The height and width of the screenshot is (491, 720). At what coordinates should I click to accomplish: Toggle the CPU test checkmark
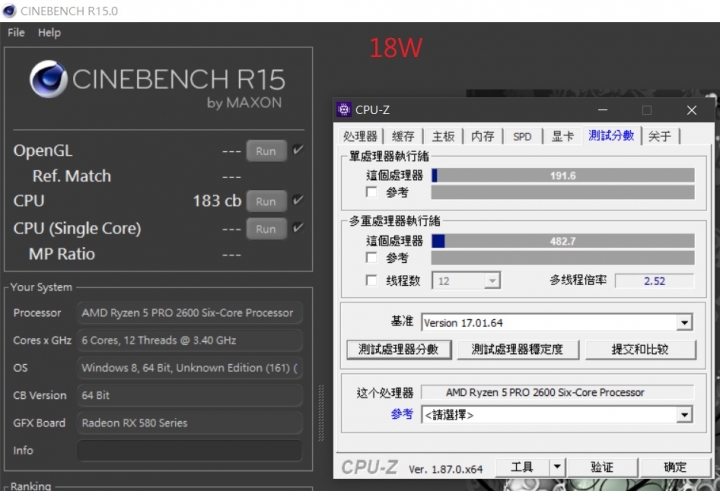click(298, 200)
